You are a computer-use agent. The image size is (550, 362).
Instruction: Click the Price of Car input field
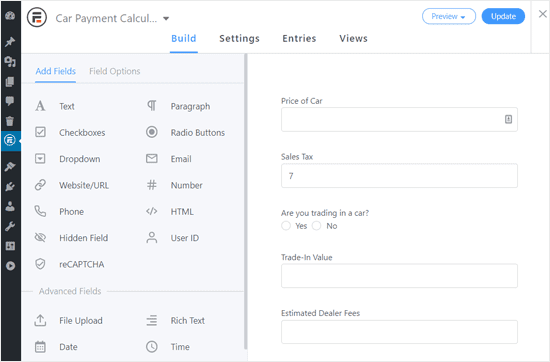click(399, 120)
